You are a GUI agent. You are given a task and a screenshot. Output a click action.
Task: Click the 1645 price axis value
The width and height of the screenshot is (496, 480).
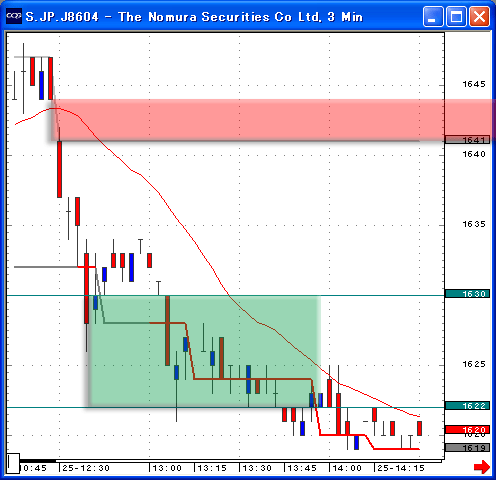pyautogui.click(x=474, y=84)
